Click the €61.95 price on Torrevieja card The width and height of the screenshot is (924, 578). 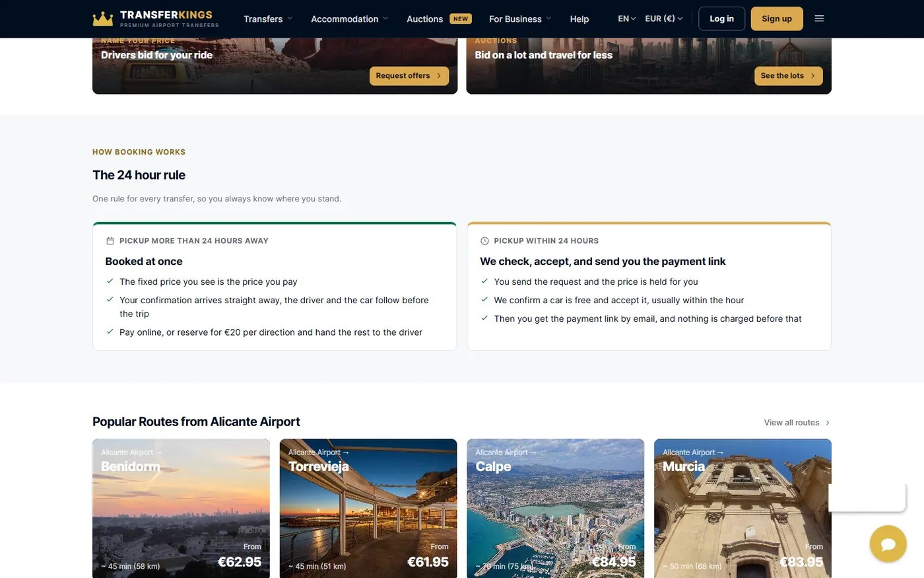click(428, 562)
